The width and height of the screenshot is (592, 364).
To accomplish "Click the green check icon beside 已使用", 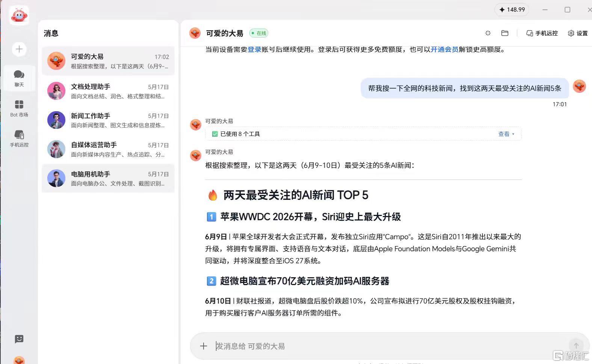I will tap(215, 134).
